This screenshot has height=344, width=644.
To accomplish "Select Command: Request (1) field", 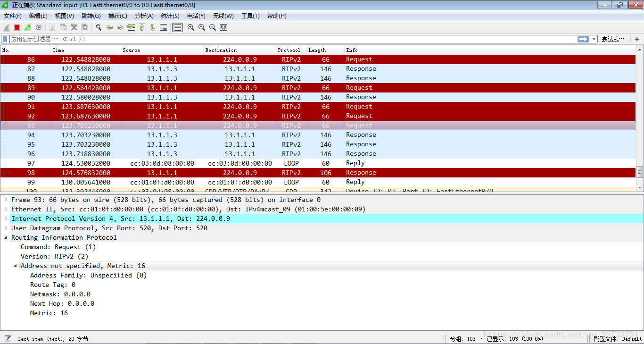I will pyautogui.click(x=58, y=247).
